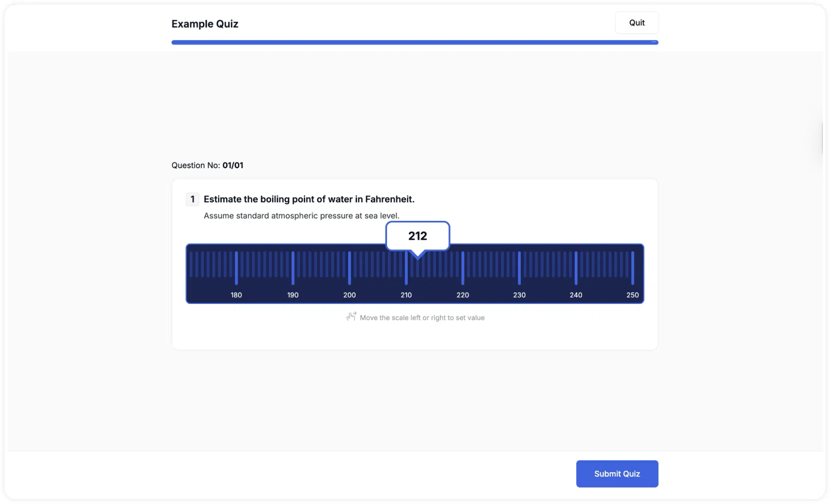Click the boiling point question heading
The height and width of the screenshot is (504, 830).
[309, 199]
